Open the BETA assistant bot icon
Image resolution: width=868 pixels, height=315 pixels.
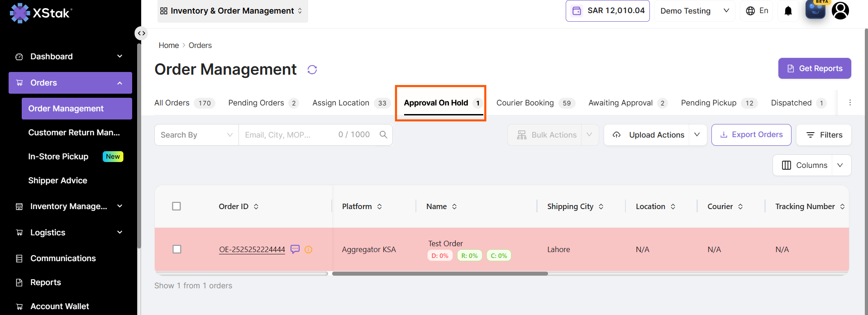(x=816, y=10)
